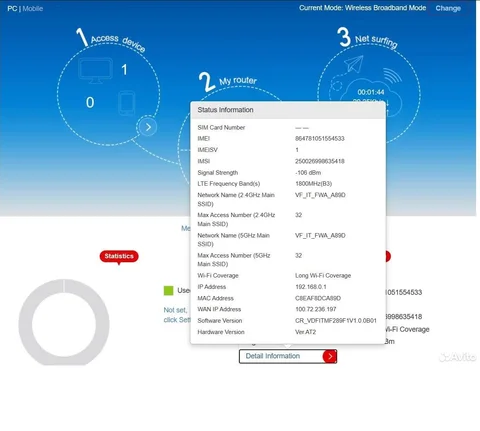Viewport: 480px width, 431px height.
Task: Open Detail Information button
Action: pos(288,356)
